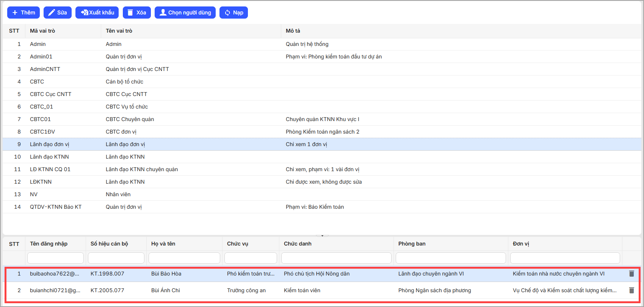Image resolution: width=644 pixels, height=307 pixels.
Task: Click the Số hiệu cán bộ filter box
Action: pyautogui.click(x=116, y=258)
